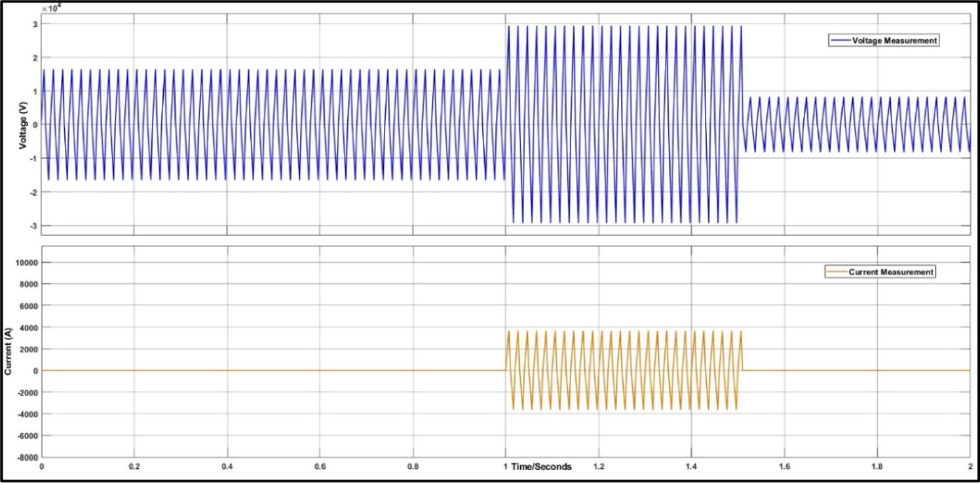Select the 4000 tick on current axis
The image size is (980, 483).
pyautogui.click(x=30, y=327)
